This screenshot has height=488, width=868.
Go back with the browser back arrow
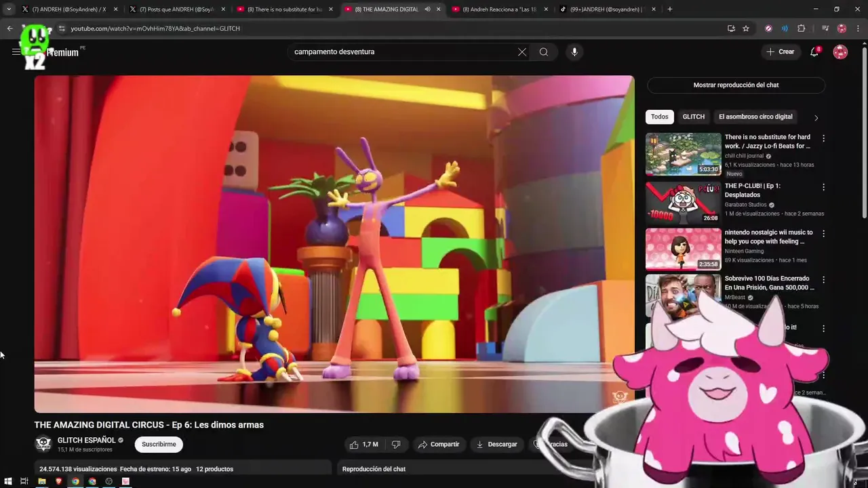(x=9, y=28)
